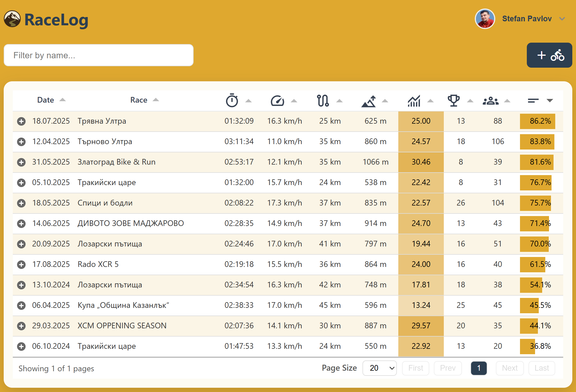The image size is (576, 392).
Task: Open the Page Size dropdown
Action: point(380,368)
